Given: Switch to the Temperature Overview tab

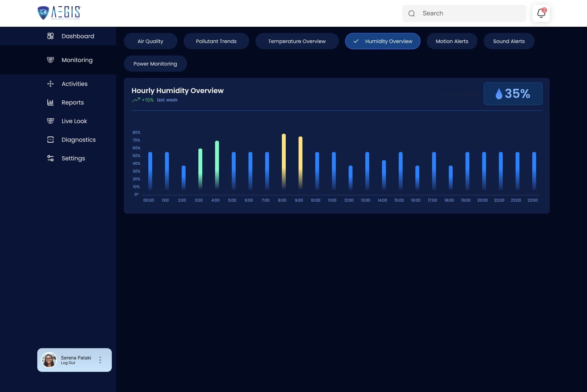Looking at the screenshot, I should 297,41.
